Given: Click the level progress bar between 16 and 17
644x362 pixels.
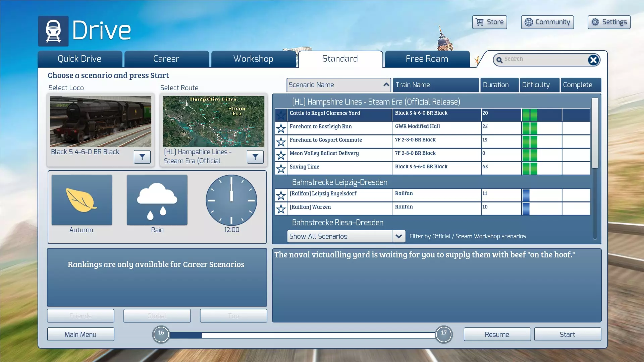Looking at the screenshot, I should click(302, 335).
